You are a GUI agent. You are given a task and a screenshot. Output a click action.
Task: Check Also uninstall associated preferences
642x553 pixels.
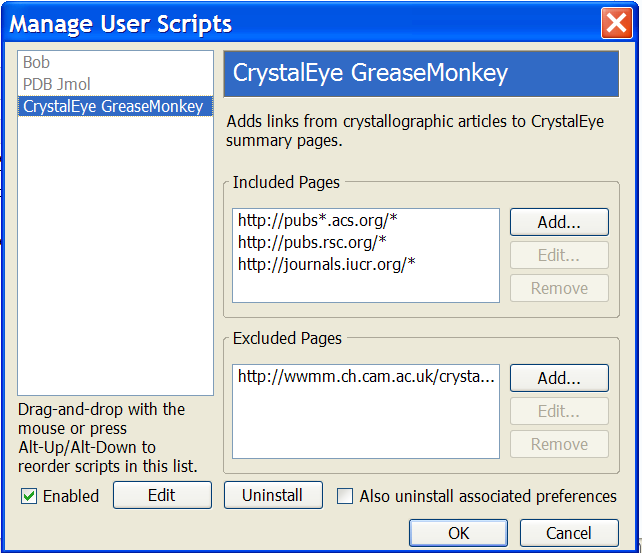coord(345,496)
